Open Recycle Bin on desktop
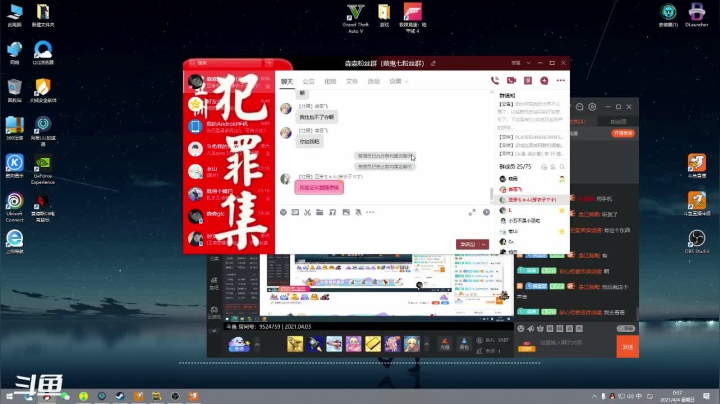720x404 pixels. tap(15, 90)
